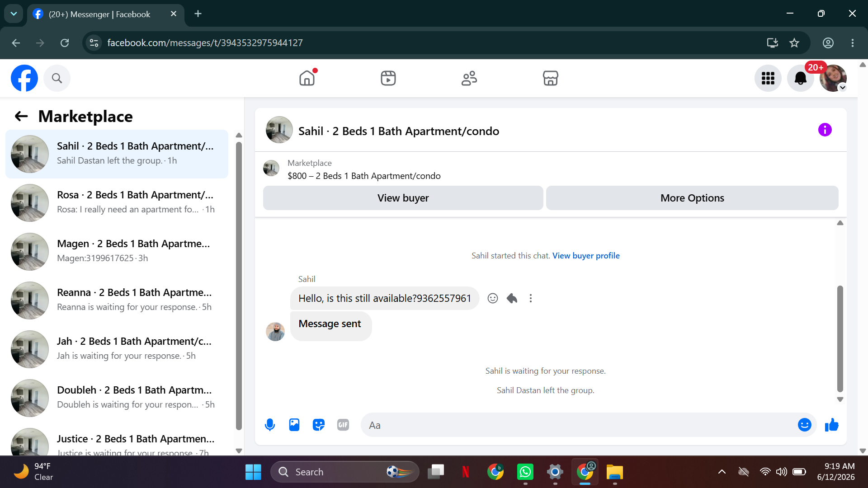
Task: Open the Reels video icon
Action: [388, 78]
